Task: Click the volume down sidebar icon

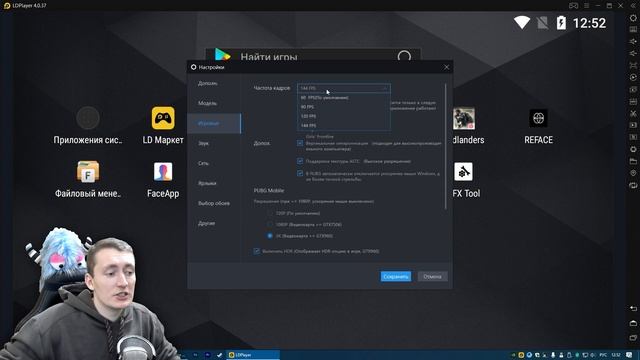Action: (633, 53)
